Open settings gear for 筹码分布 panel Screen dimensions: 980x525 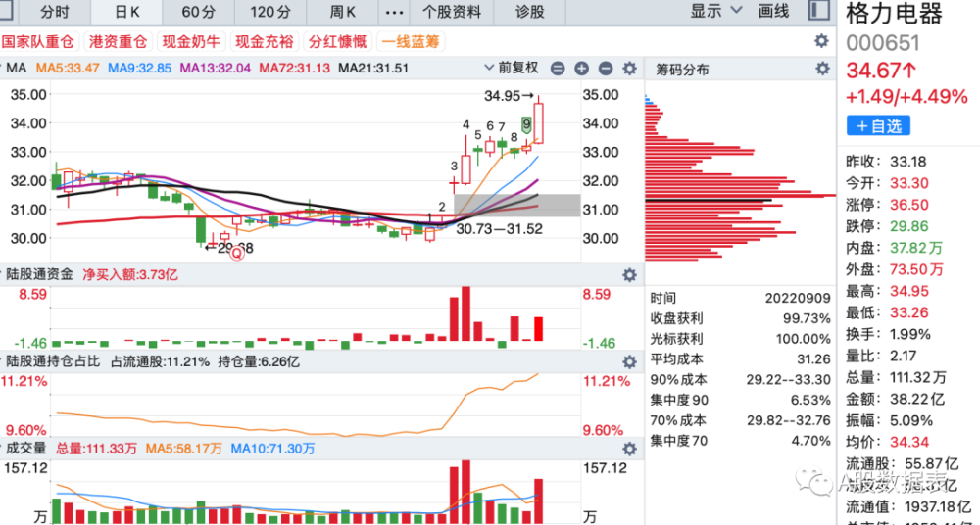click(x=822, y=69)
